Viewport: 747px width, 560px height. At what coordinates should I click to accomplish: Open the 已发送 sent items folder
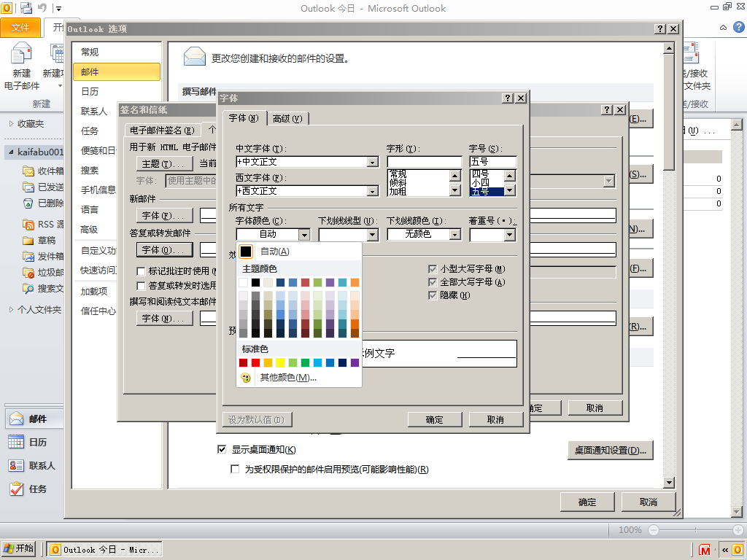coord(43,187)
